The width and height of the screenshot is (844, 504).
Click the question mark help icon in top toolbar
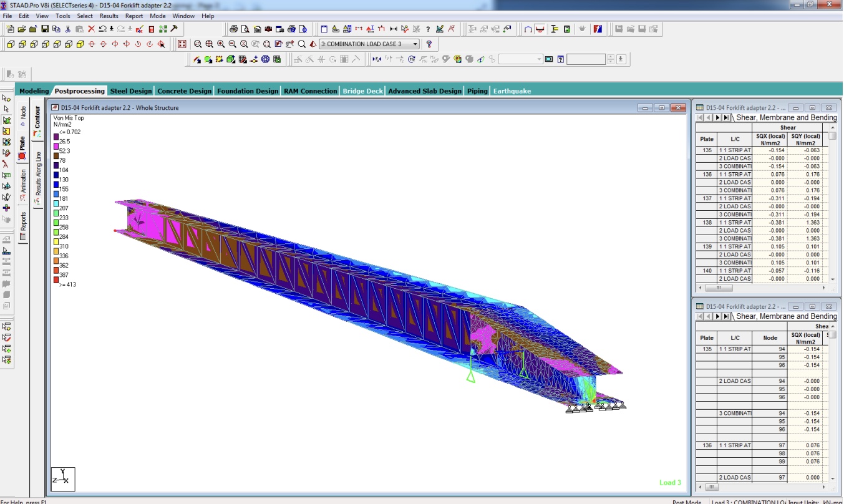tap(428, 29)
